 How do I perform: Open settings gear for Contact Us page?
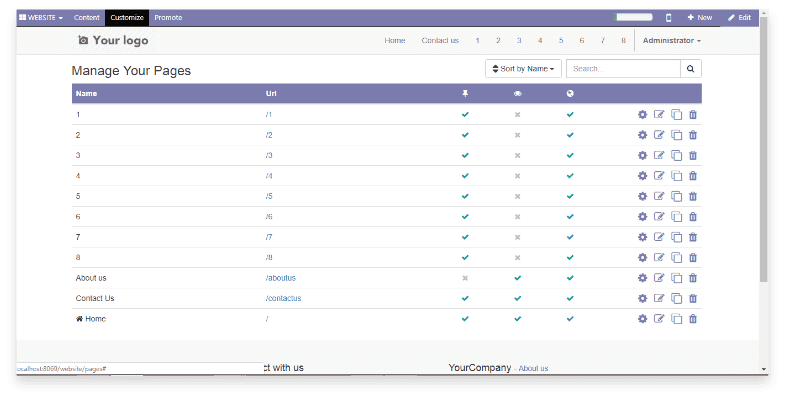click(x=642, y=298)
